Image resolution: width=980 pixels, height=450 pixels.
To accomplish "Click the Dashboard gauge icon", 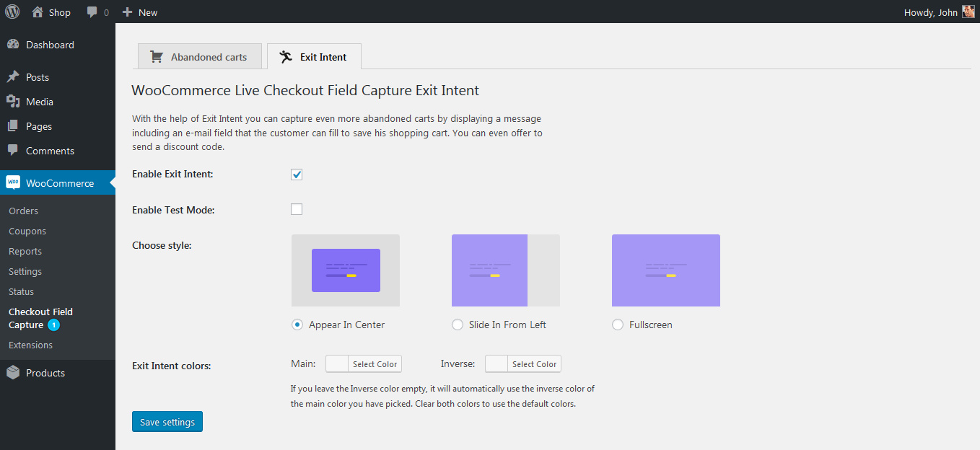I will pos(13,45).
